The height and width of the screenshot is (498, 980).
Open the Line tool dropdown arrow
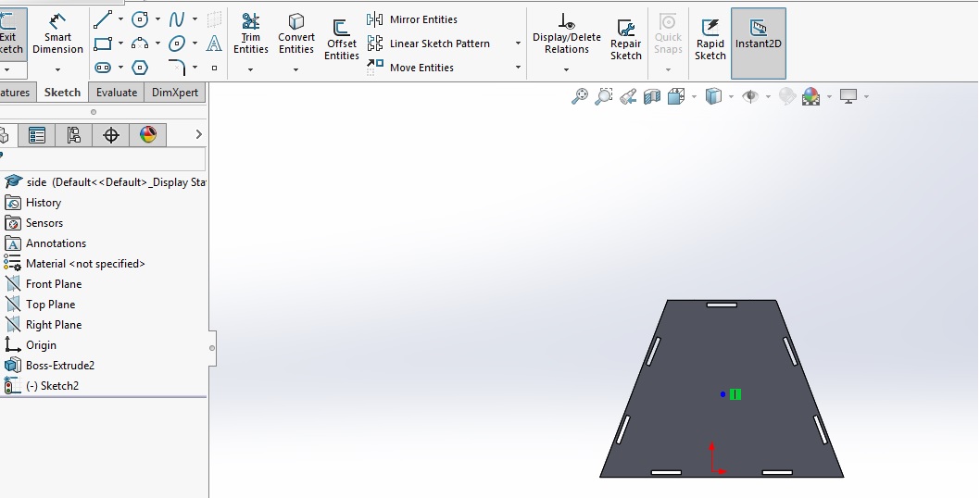click(120, 20)
